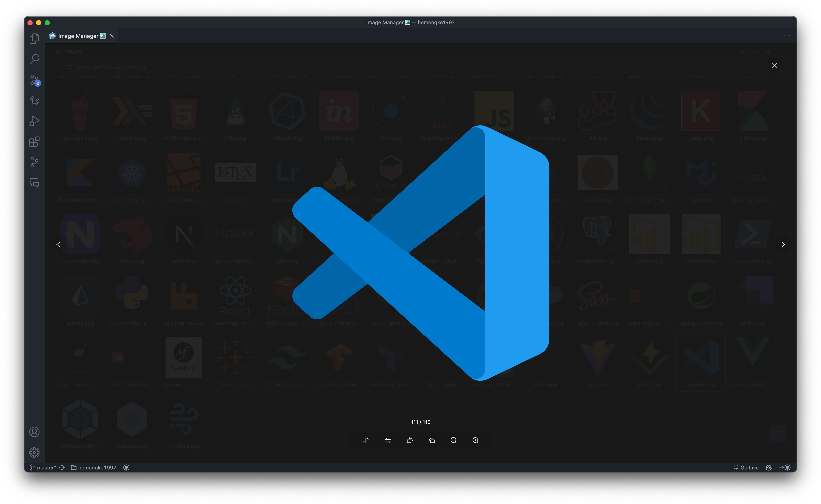Open the Explorer view

[x=34, y=39]
